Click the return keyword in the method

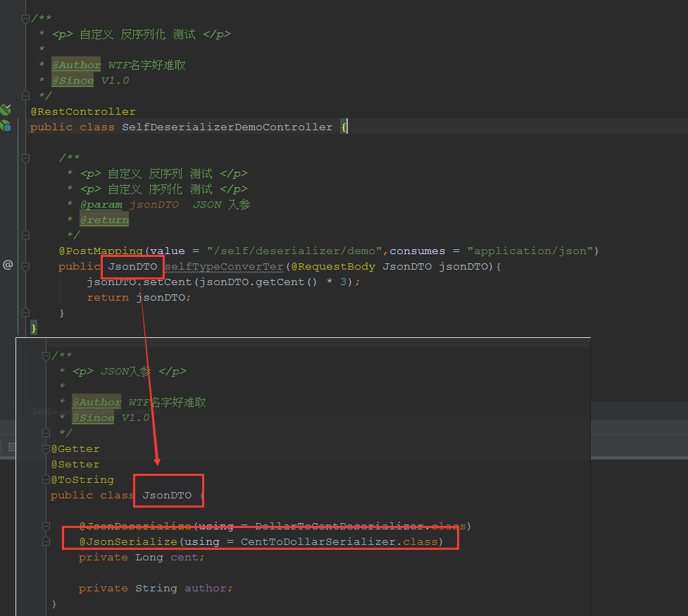click(x=108, y=298)
